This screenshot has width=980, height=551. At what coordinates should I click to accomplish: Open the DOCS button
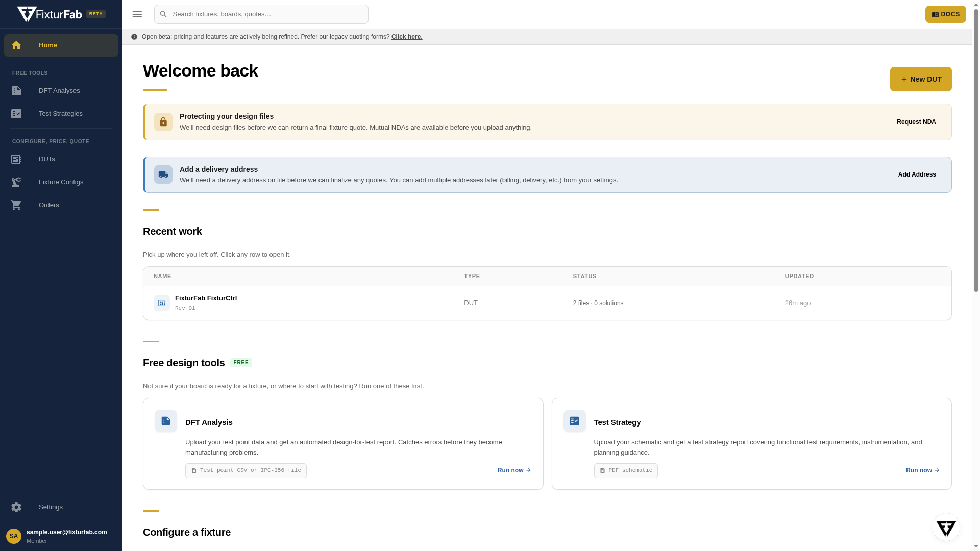(x=945, y=14)
